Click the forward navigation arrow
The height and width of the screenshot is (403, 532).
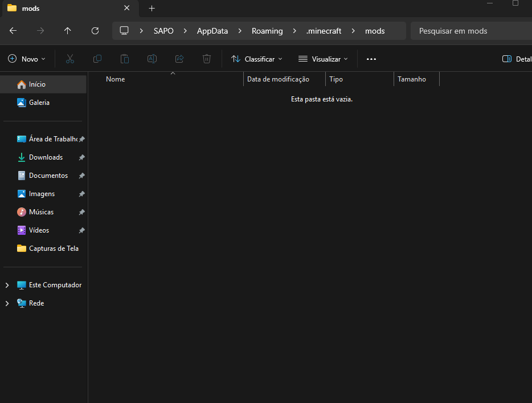pyautogui.click(x=40, y=31)
